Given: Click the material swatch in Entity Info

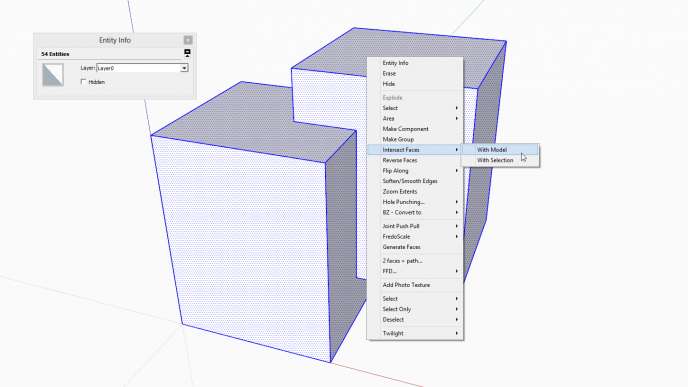Looking at the screenshot, I should 53,75.
